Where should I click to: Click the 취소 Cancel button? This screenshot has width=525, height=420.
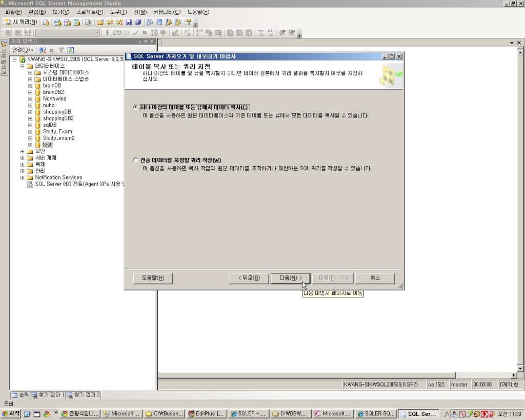pos(375,278)
